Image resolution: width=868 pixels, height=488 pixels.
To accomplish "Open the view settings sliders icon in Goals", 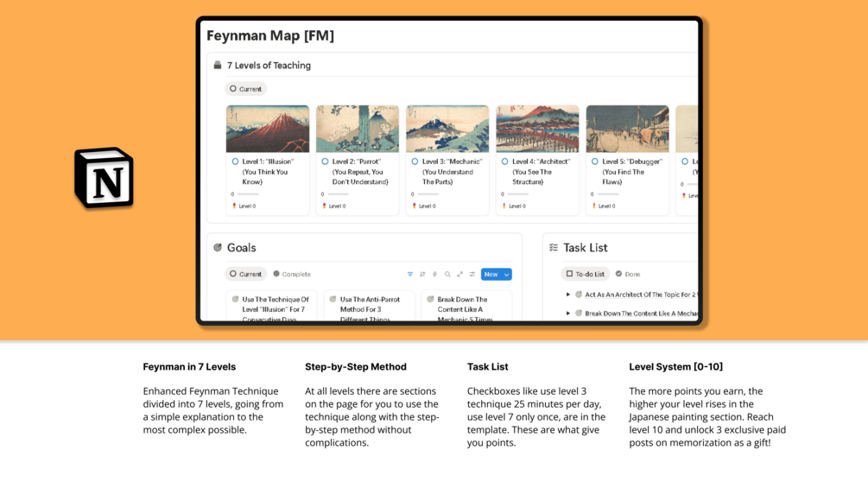I will (472, 275).
